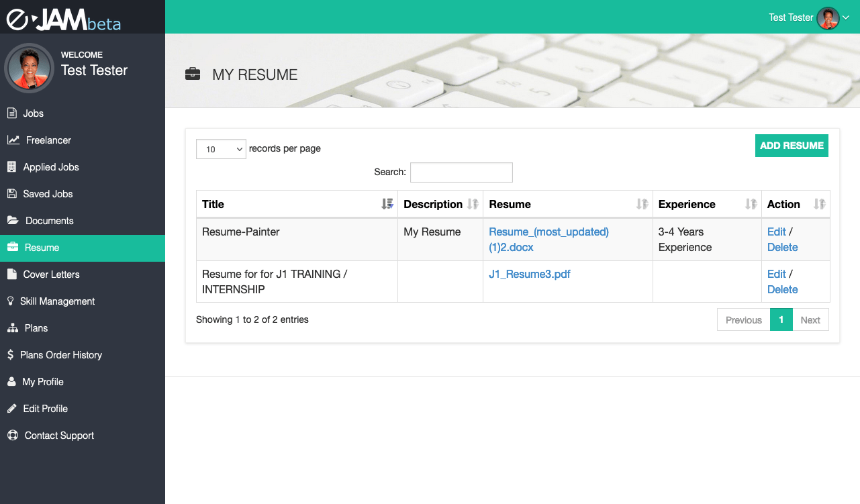The image size is (860, 504).
Task: Sort table by Description column sort icon
Action: point(473,204)
